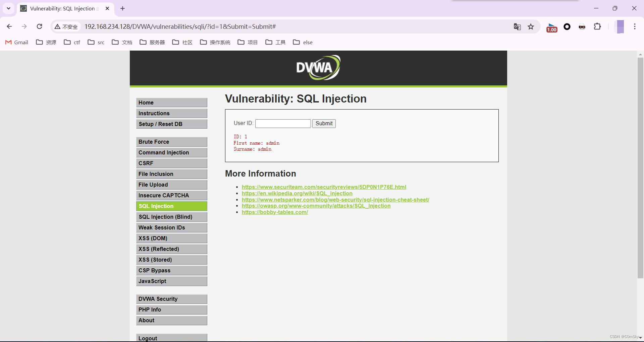The height and width of the screenshot is (342, 644).
Task: Click the scrollbar down arrow
Action: click(x=640, y=338)
